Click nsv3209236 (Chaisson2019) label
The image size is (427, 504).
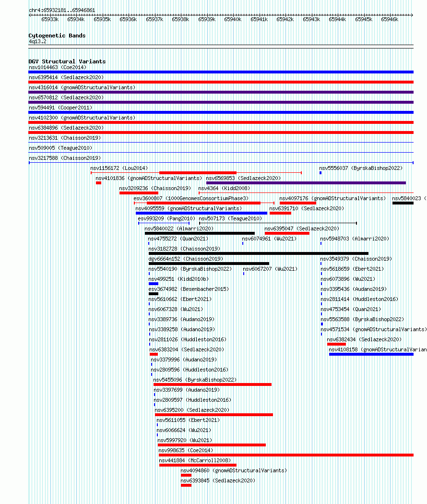point(155,188)
